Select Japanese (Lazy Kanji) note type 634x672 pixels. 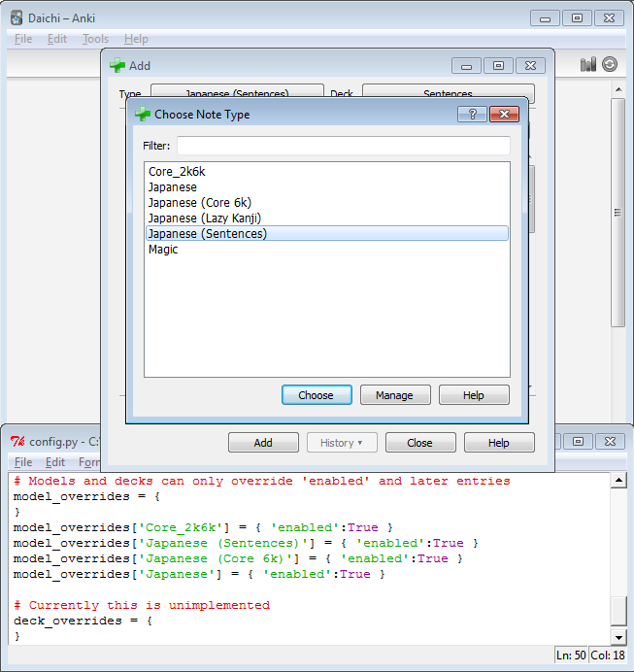(327, 218)
